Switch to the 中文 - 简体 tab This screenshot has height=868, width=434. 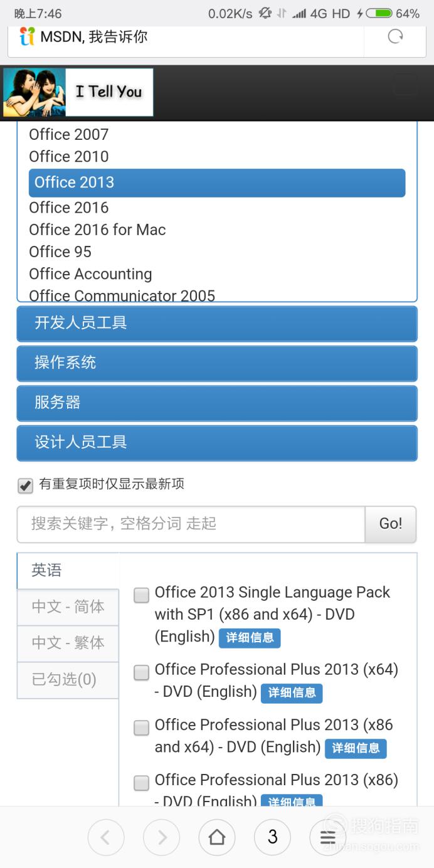(68, 607)
